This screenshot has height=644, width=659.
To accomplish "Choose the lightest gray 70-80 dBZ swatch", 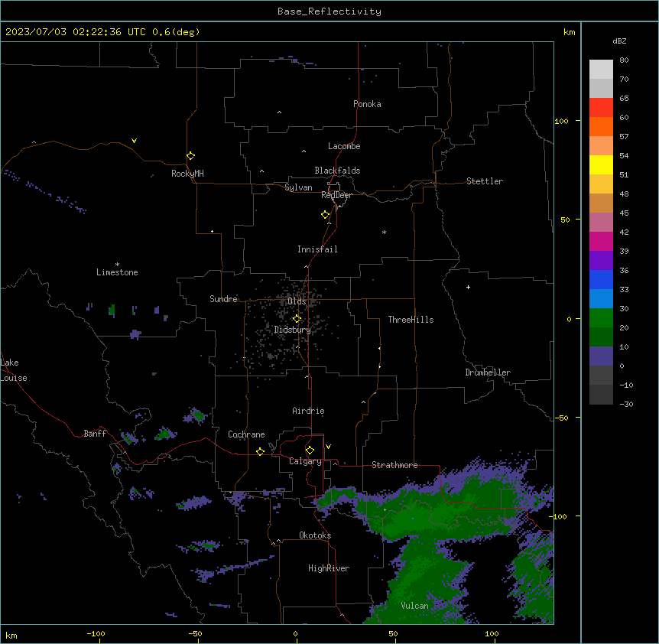I will (x=601, y=70).
